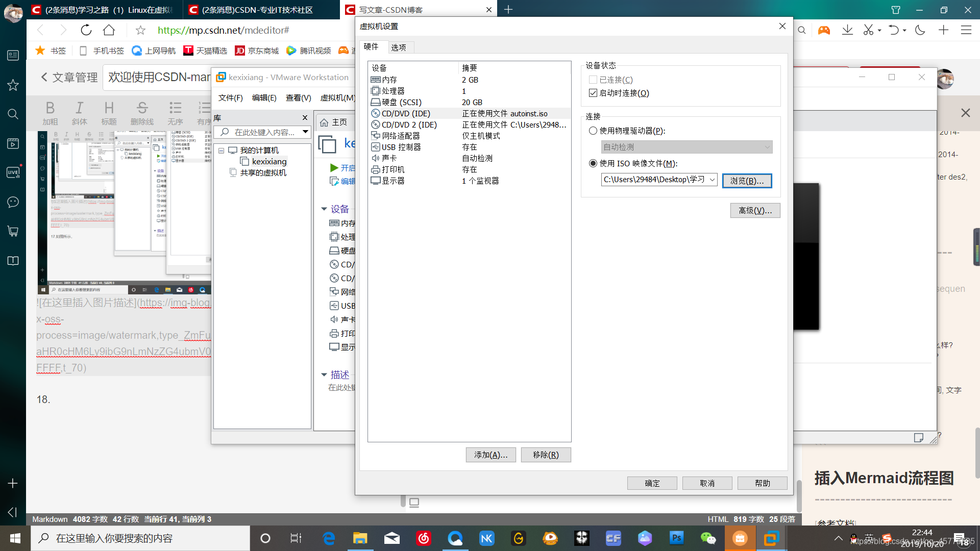Open File Explorer from the taskbar

tap(360, 538)
